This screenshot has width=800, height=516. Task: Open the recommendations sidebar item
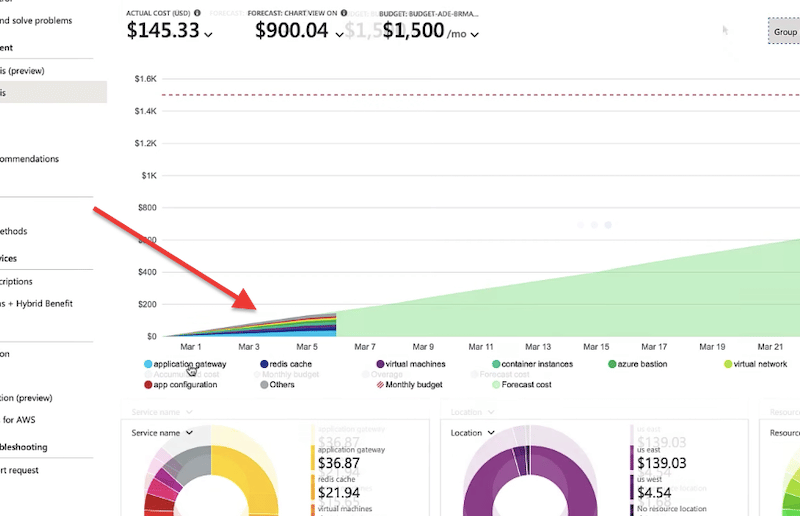[x=30, y=159]
